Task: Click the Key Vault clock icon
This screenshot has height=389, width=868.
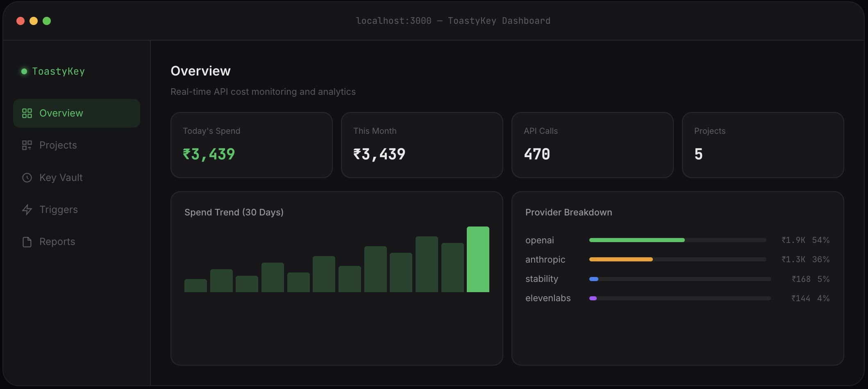Action: click(x=27, y=178)
